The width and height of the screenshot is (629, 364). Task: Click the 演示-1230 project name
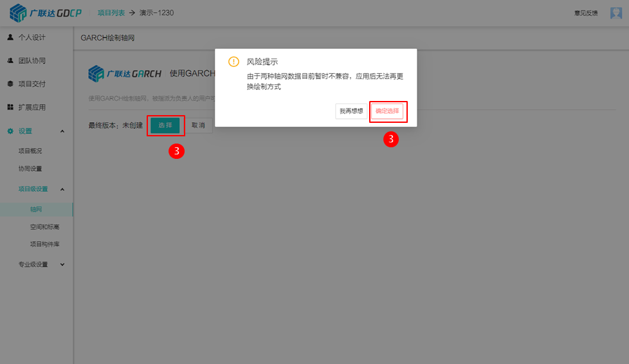point(156,13)
